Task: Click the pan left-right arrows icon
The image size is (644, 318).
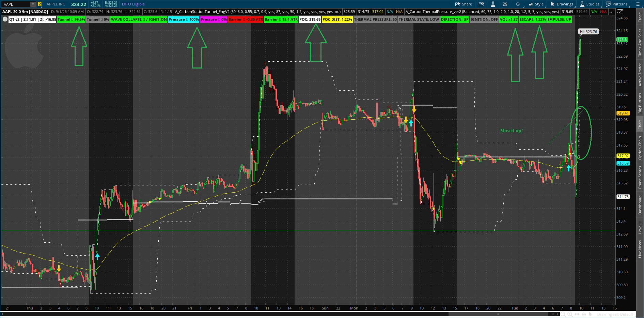Action: (576, 314)
